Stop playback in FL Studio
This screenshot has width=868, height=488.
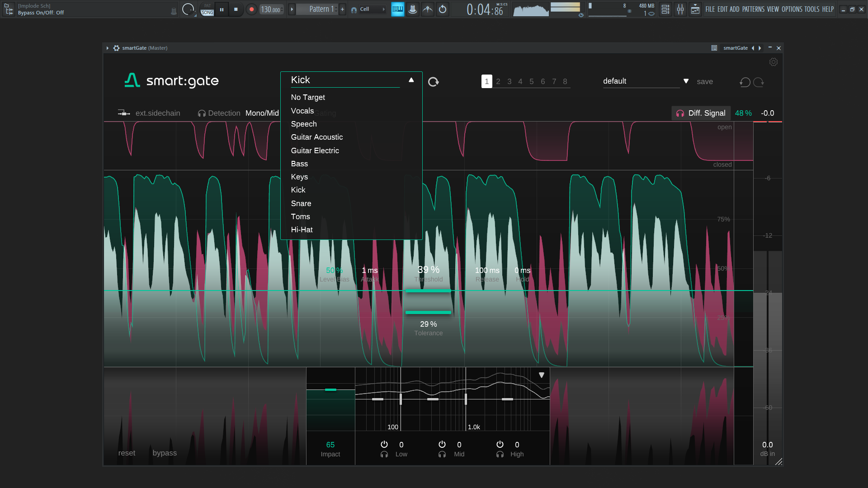click(x=236, y=9)
